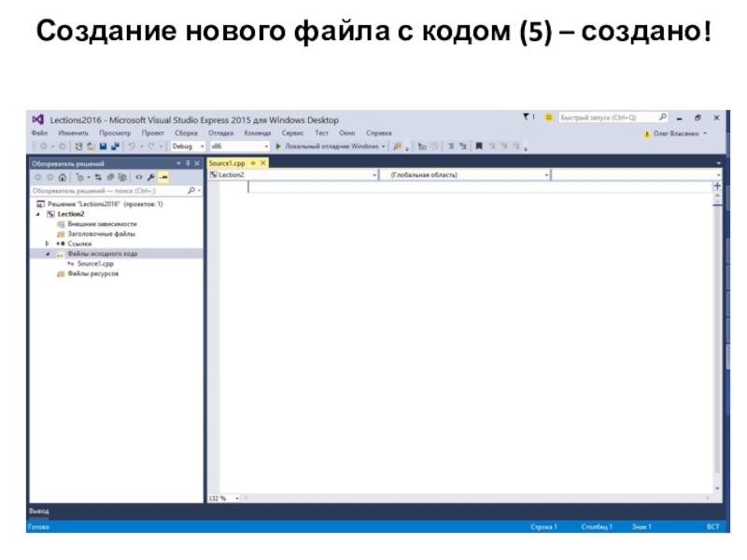Open the Сборка menu
The width and height of the screenshot is (747, 560).
click(x=186, y=133)
